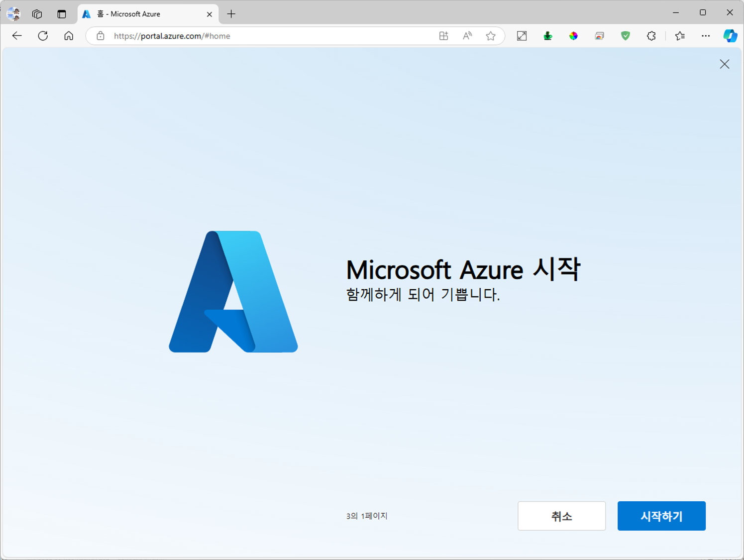Screen dimensions: 744x560
Task: Open the green download arrow extension
Action: tap(548, 36)
